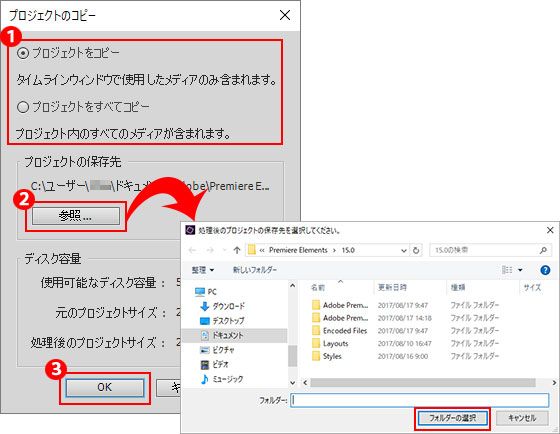
Task: Click the フォルダー name input field
Action: [420, 400]
